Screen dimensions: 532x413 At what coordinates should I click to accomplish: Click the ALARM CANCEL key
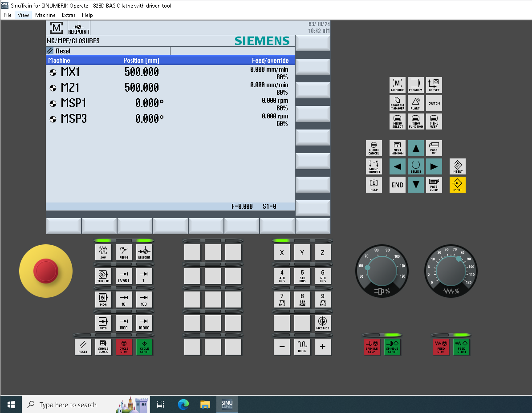click(374, 148)
